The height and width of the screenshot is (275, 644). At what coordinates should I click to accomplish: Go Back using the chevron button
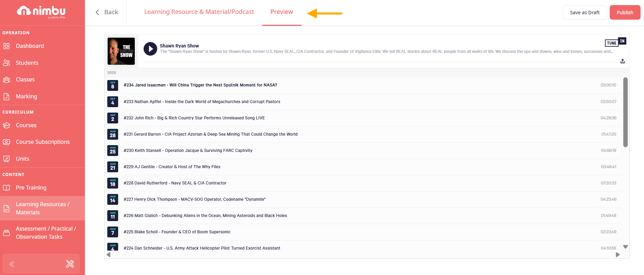tap(107, 12)
